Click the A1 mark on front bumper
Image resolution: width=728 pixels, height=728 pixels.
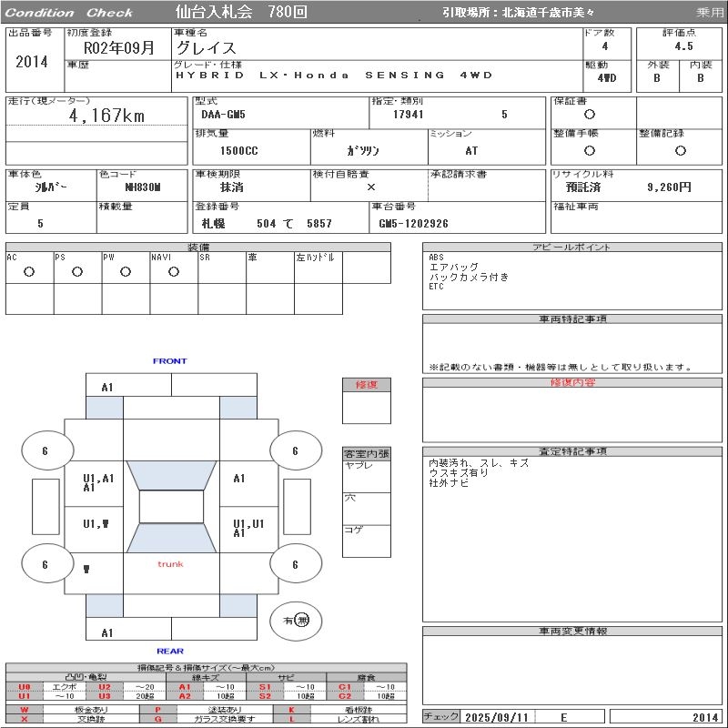click(107, 388)
